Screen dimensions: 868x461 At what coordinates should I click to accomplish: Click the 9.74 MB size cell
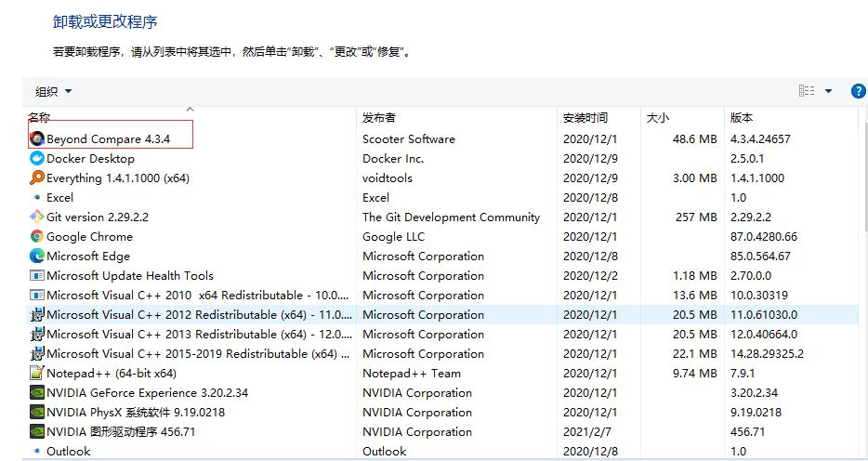pyautogui.click(x=695, y=374)
